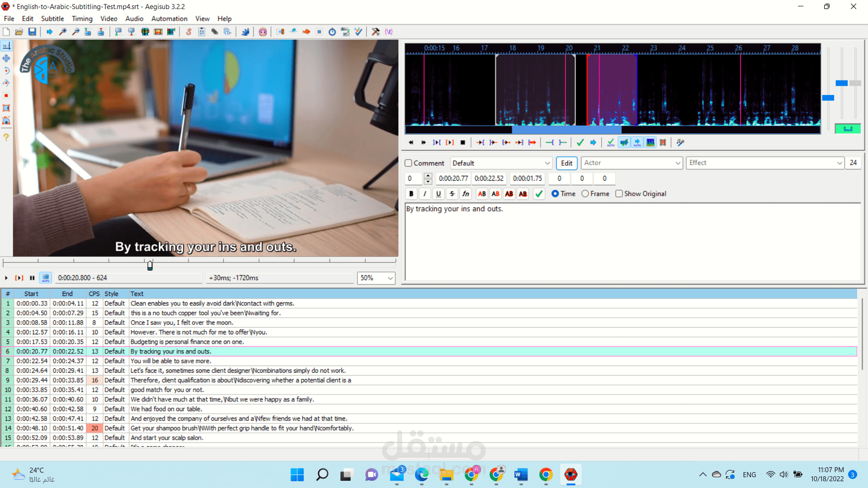Viewport: 868px width, 488px height.
Task: Check the Show Original checkbox
Action: (619, 194)
